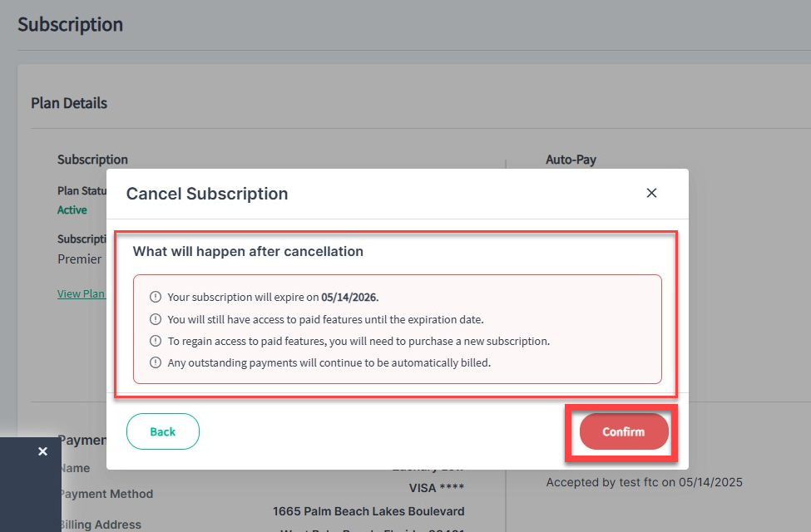Click the Subscription page title
This screenshot has width=811, height=532.
(x=70, y=24)
